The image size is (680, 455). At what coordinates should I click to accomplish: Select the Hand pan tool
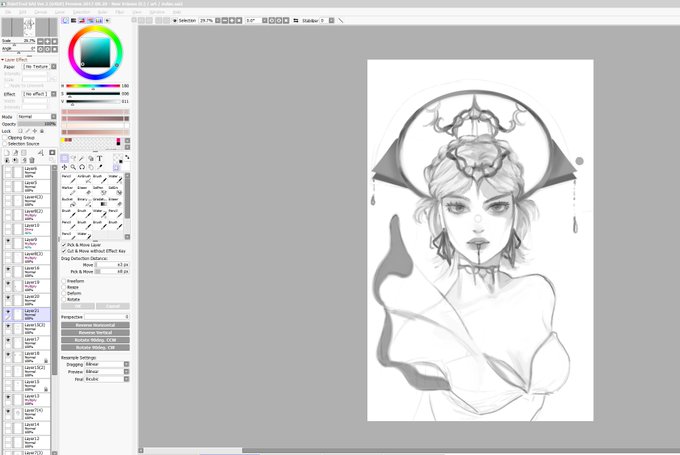[91, 167]
